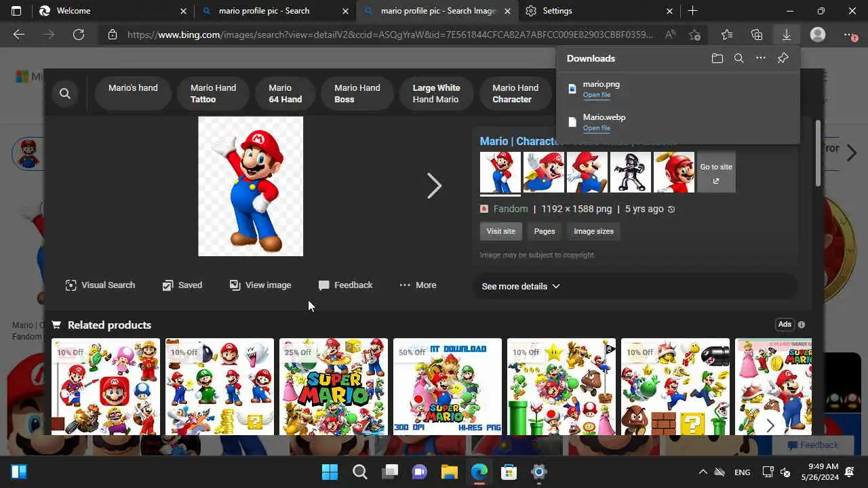Image resolution: width=868 pixels, height=488 pixels.
Task: Open the More options menu
Action: point(418,285)
